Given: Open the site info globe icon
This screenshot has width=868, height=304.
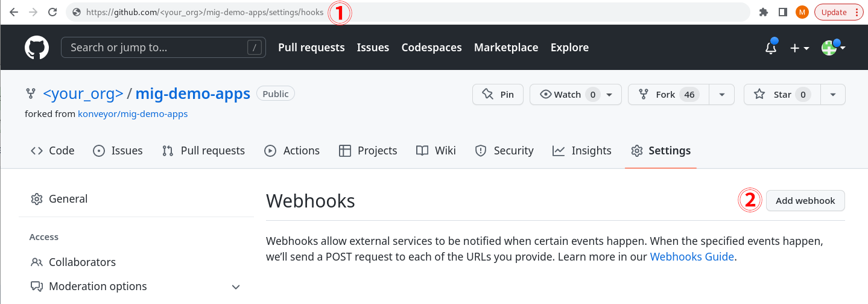Looking at the screenshot, I should (76, 12).
